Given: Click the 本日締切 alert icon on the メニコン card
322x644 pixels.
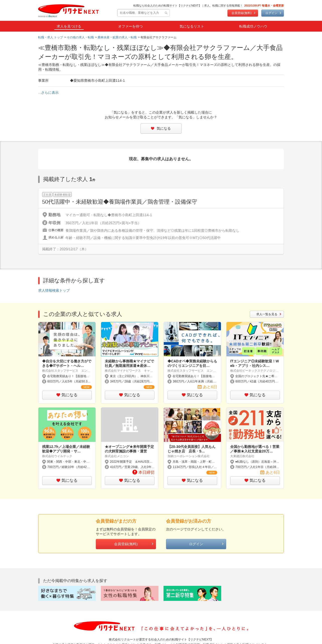Looking at the screenshot, I should point(135,472).
